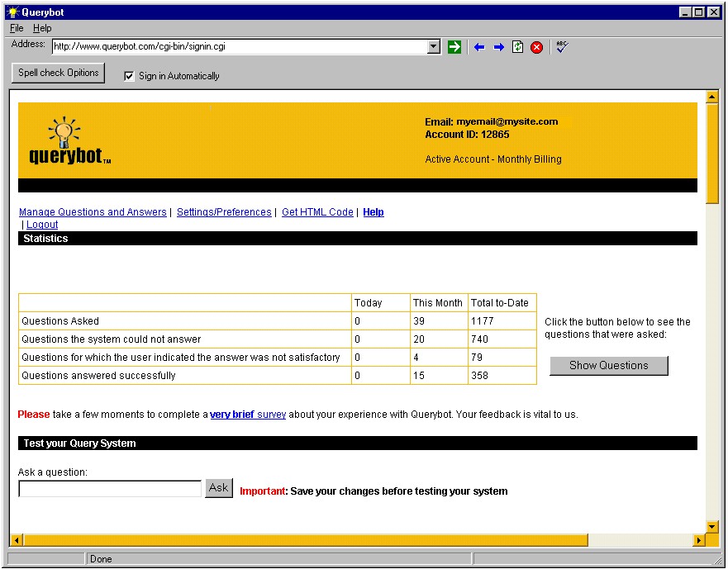The width and height of the screenshot is (728, 569).
Task: Click the This Month column header
Action: (438, 303)
